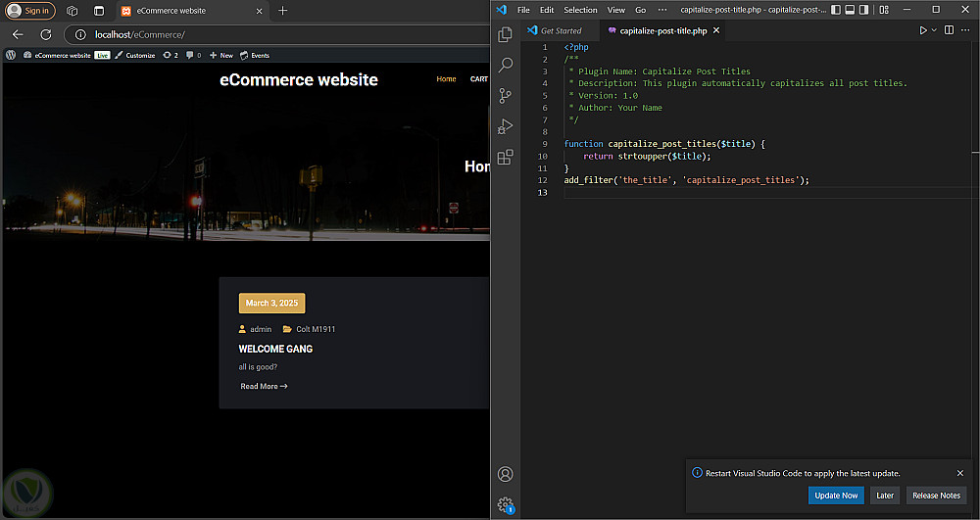Click the Update Now button

(x=836, y=496)
